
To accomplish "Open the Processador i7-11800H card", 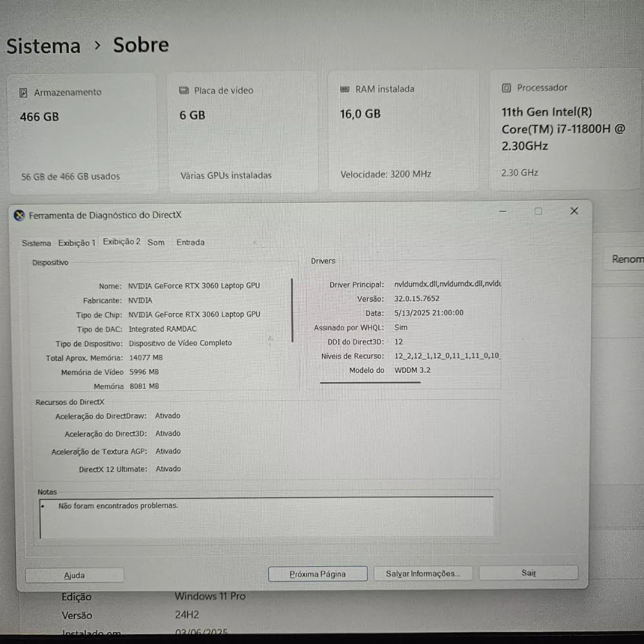I will (565, 130).
